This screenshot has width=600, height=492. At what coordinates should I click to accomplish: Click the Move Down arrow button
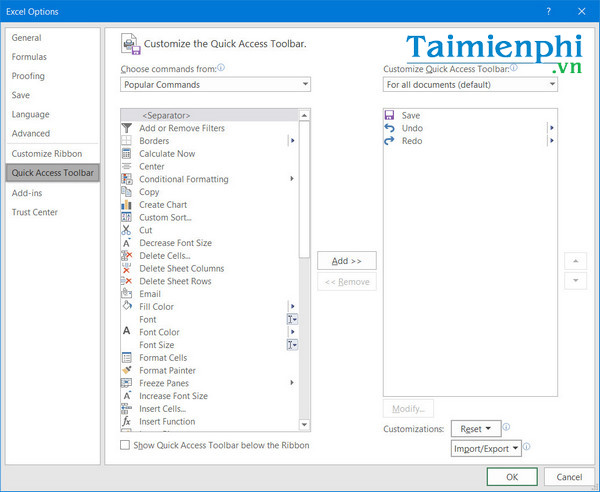(x=576, y=280)
